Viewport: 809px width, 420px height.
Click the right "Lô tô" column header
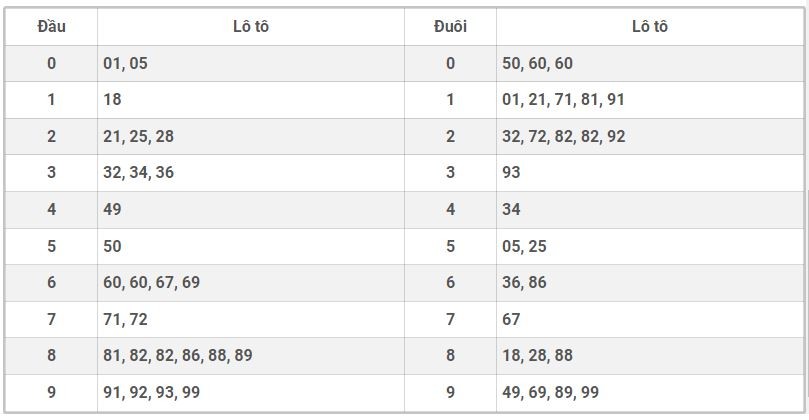(649, 27)
